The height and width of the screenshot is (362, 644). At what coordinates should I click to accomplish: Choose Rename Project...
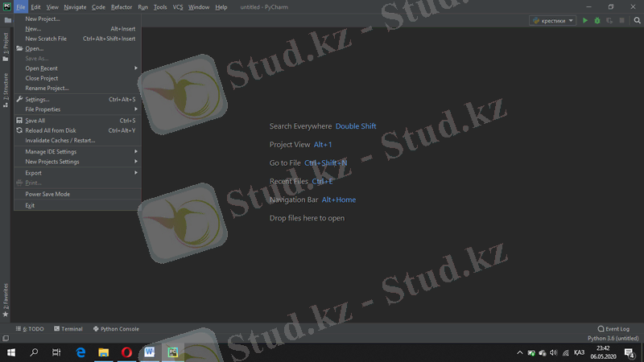(x=77, y=88)
